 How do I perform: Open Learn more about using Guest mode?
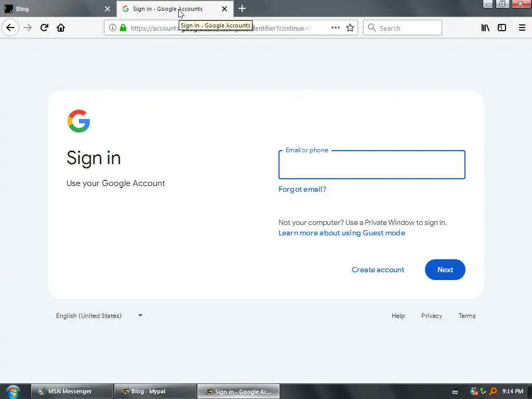pyautogui.click(x=342, y=233)
